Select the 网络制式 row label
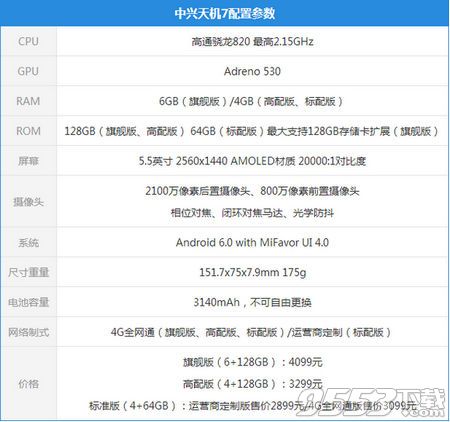 pos(28,332)
